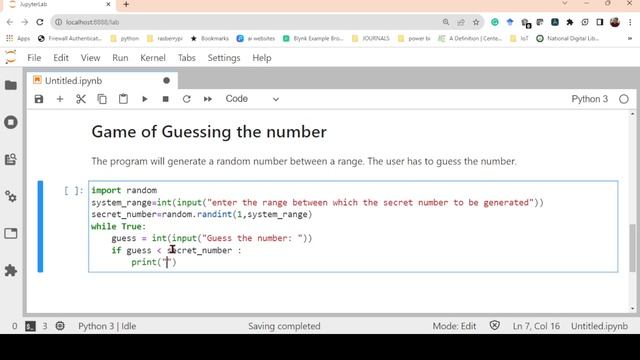Click the notebook trust shield icon
The image size is (640, 360).
pyautogui.click(x=494, y=326)
